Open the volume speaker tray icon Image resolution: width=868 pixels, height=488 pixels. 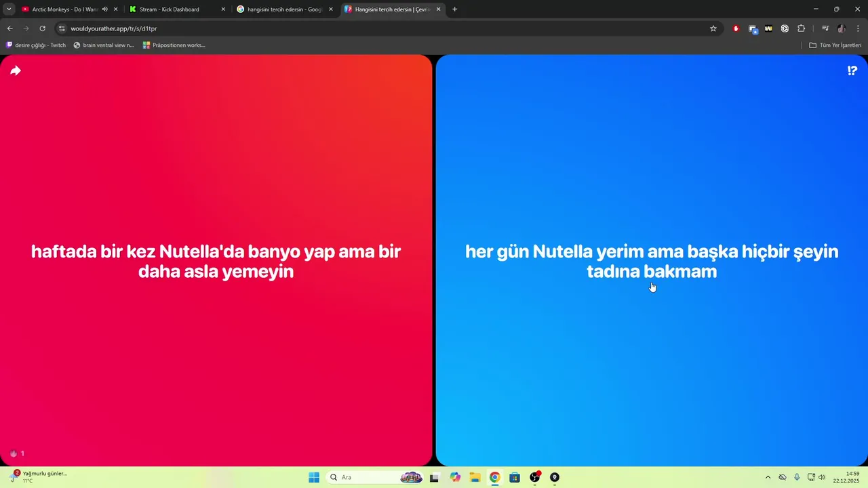coord(822,477)
